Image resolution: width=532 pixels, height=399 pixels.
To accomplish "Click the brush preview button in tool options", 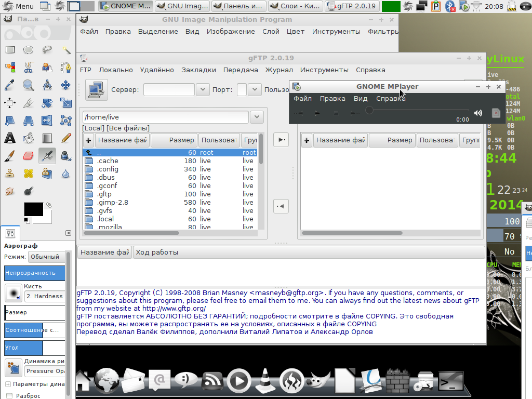I will point(13,293).
